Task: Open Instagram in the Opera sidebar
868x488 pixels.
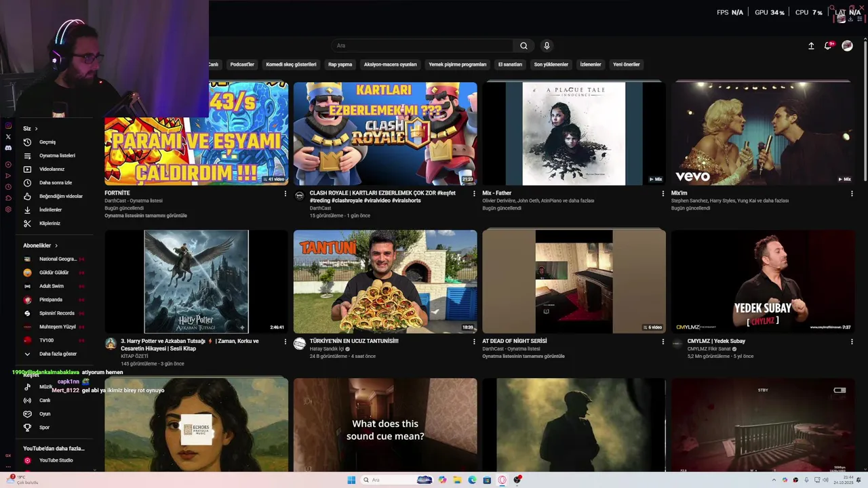Action: 8,125
